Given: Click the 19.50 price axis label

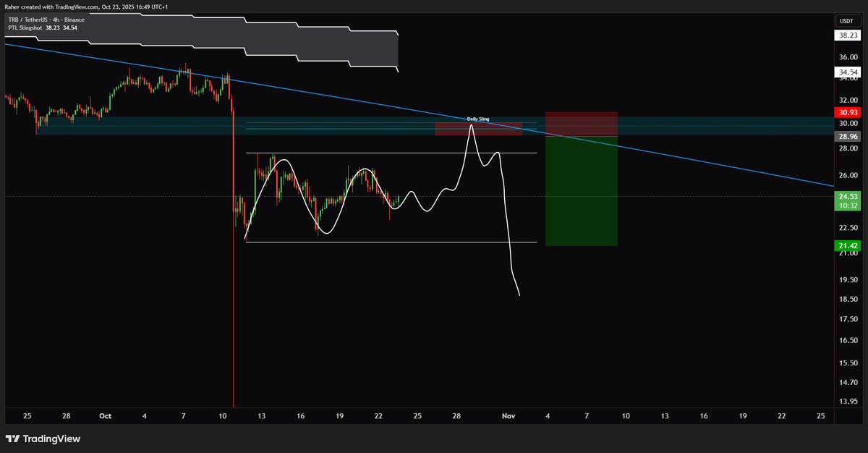Looking at the screenshot, I should (x=848, y=280).
